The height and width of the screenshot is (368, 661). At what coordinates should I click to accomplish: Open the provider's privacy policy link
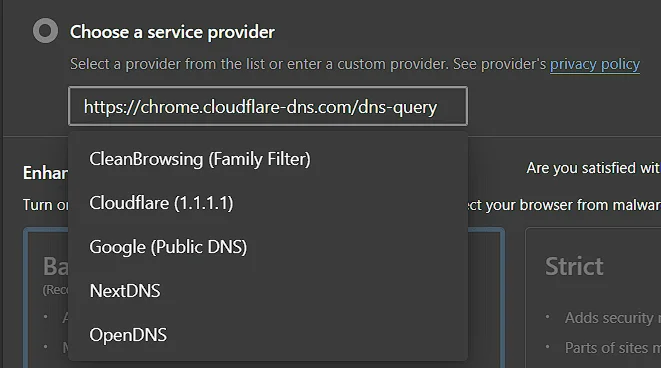click(x=595, y=64)
